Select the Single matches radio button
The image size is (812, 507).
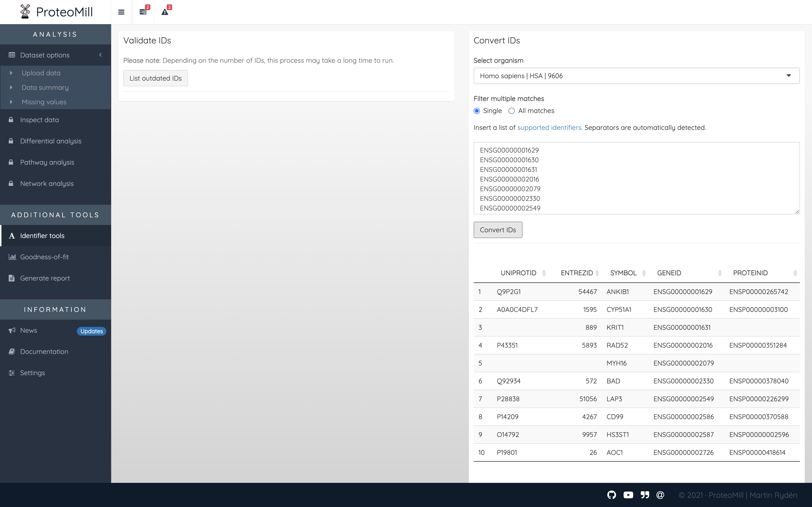point(477,111)
